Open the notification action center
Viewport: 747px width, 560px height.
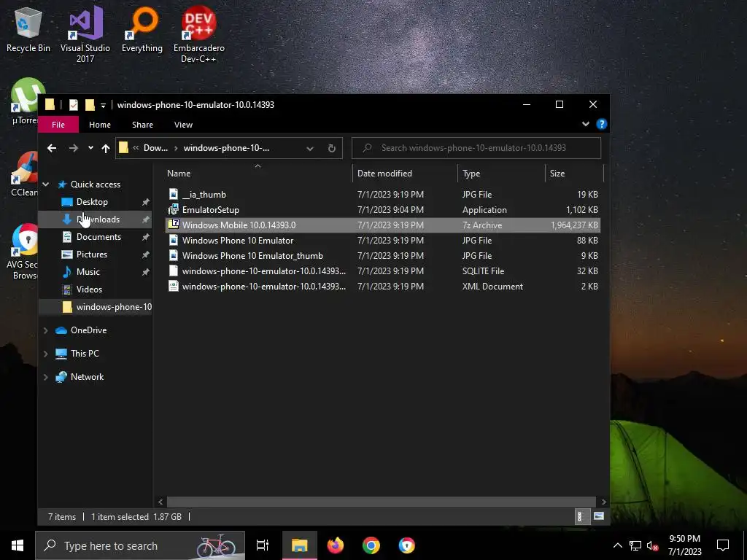tap(723, 545)
